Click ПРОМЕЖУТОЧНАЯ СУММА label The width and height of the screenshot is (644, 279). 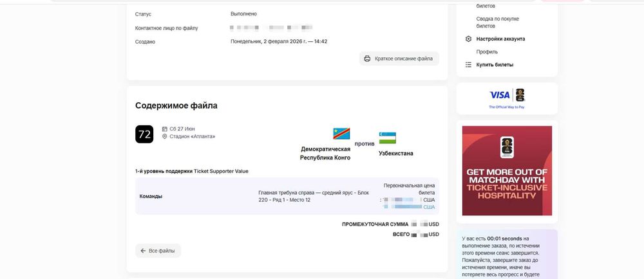[x=375, y=224]
